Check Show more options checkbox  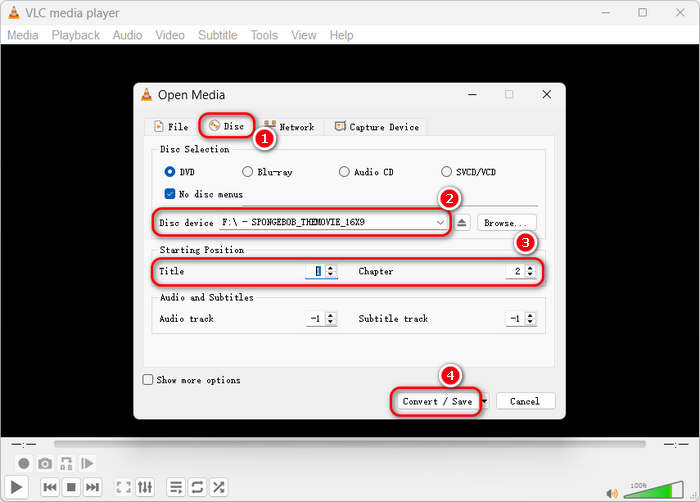[x=147, y=380]
